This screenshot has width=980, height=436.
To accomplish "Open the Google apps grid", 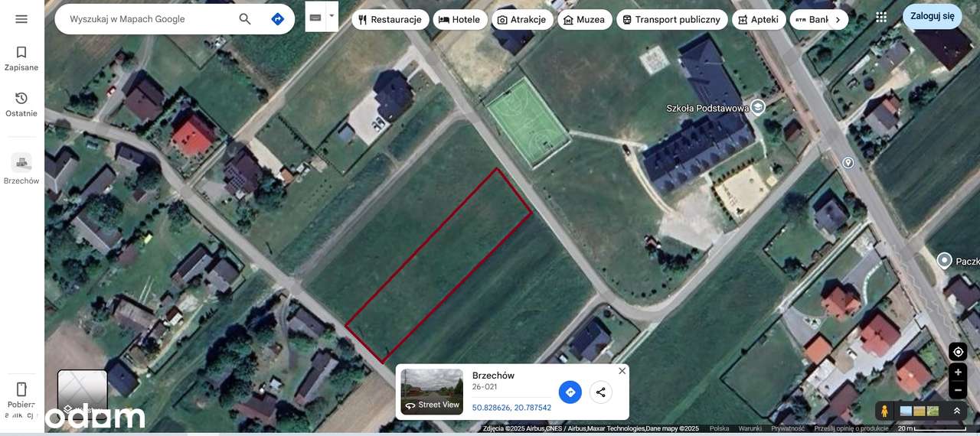I will click(x=881, y=17).
